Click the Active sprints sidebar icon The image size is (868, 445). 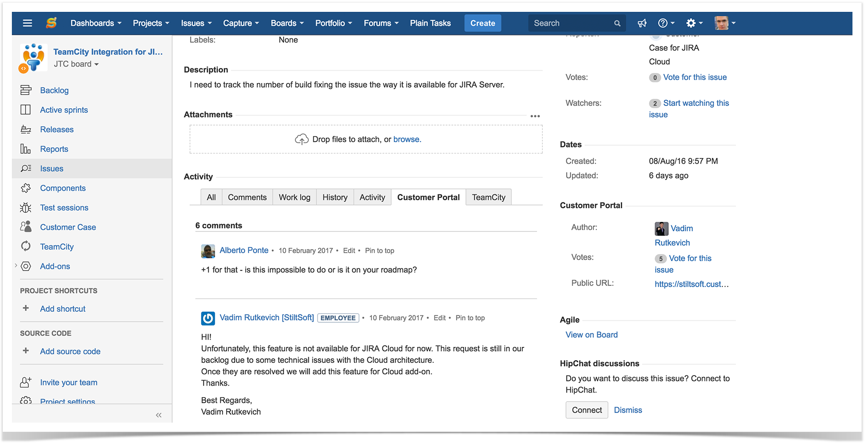tap(26, 110)
